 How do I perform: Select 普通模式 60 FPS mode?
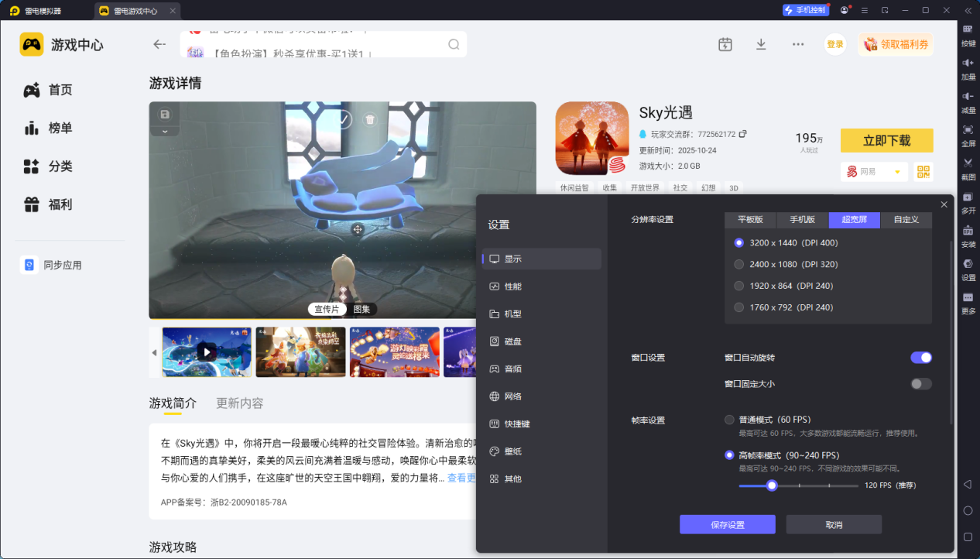coord(728,420)
